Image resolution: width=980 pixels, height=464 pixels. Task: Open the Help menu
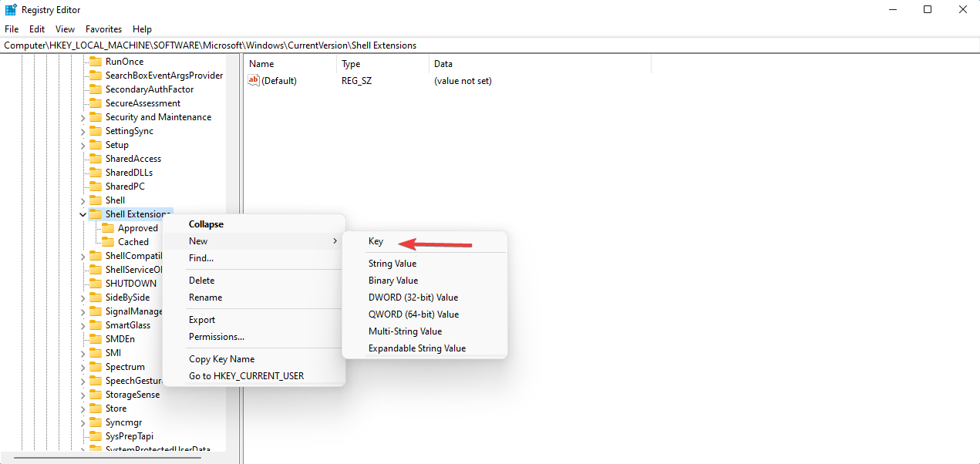tap(143, 29)
